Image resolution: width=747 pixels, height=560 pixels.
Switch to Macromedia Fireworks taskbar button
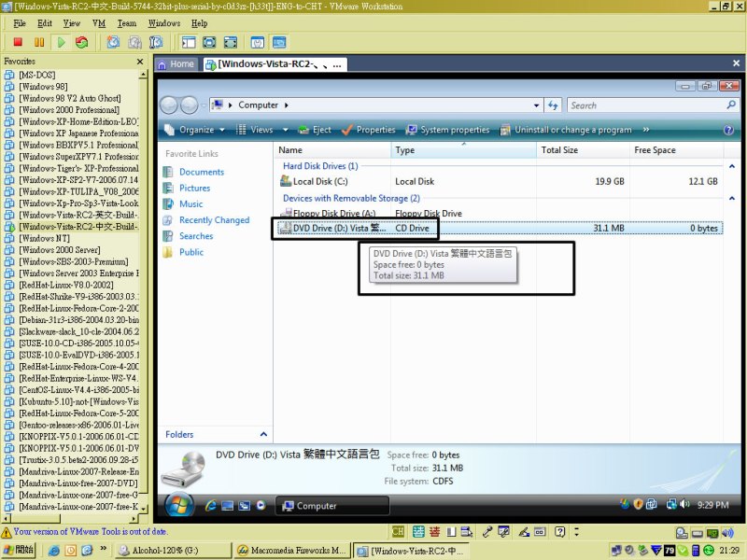(x=291, y=550)
